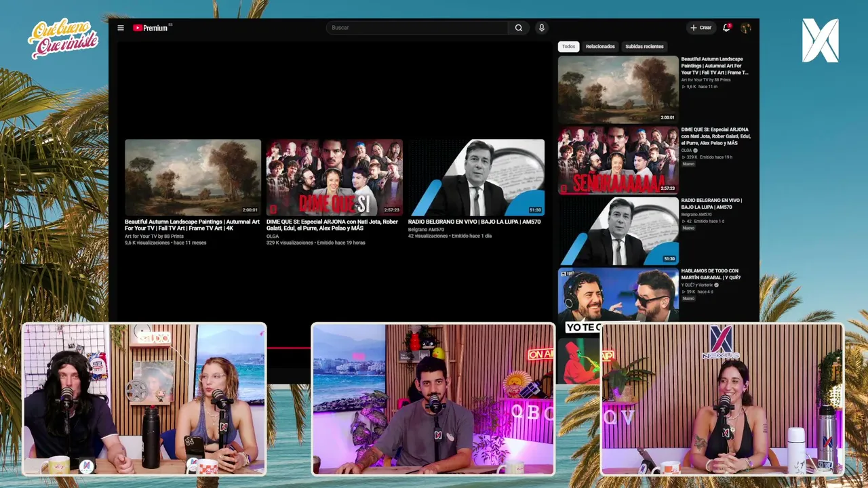Viewport: 868px width, 488px height.
Task: Switch to the Relacionados chip
Action: click(600, 47)
